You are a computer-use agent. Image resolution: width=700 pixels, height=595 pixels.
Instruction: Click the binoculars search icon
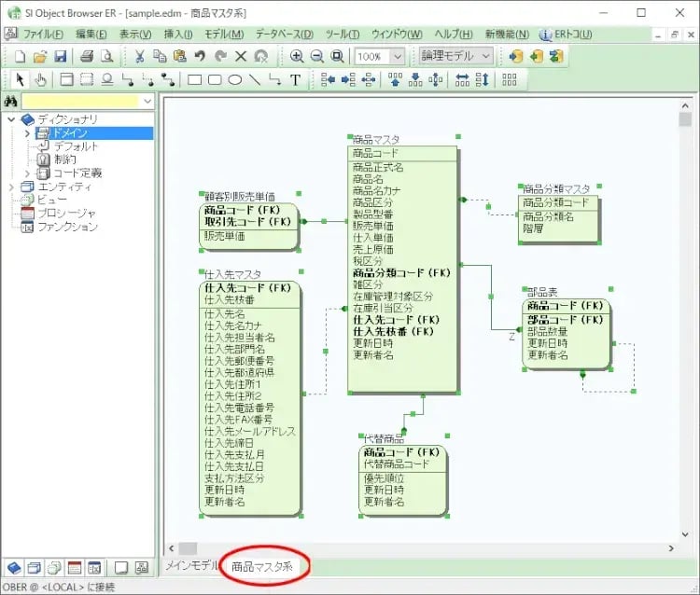pyautogui.click(x=12, y=101)
